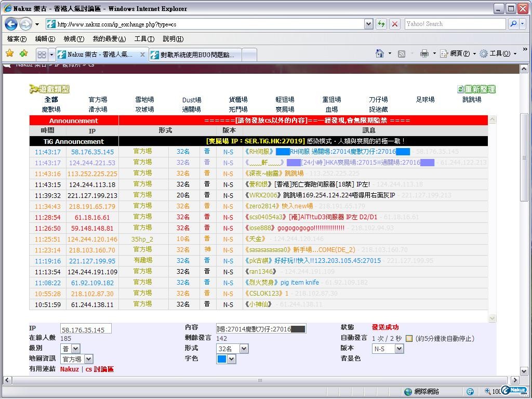Close the Nakuz tab with its X
The image size is (532, 399).
pos(142,55)
